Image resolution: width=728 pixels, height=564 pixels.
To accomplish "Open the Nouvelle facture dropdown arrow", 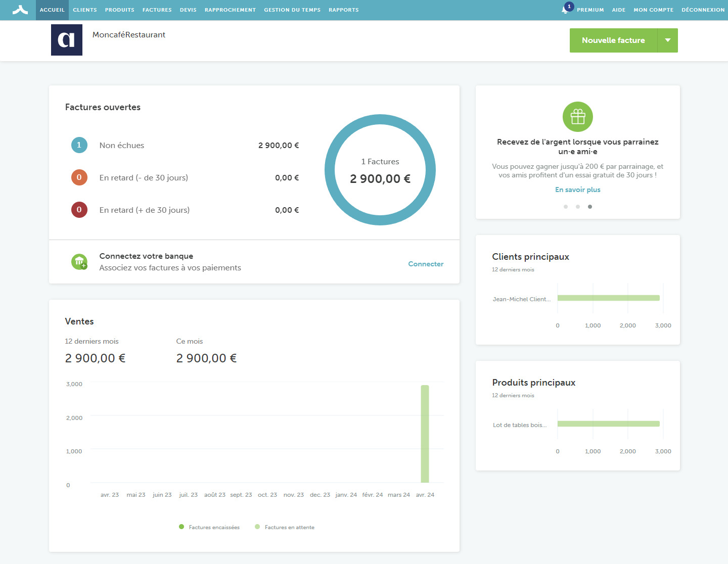I will click(668, 40).
